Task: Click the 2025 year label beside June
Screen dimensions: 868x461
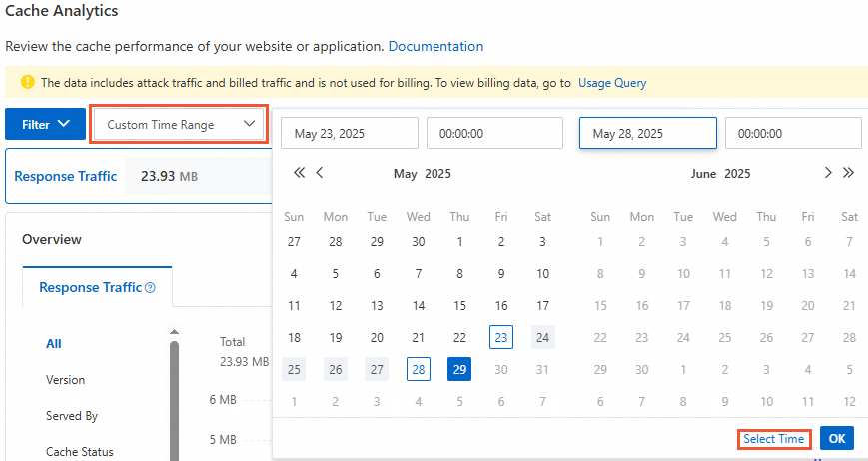Action: 737,174
